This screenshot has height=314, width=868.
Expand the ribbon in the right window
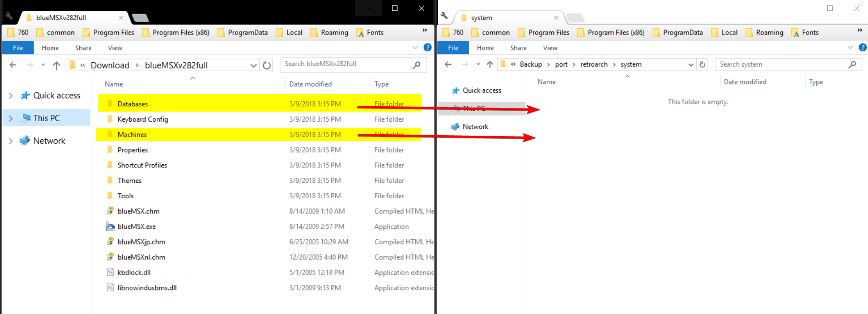pos(850,47)
